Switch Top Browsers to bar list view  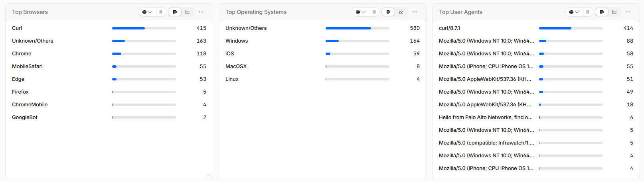click(x=175, y=12)
